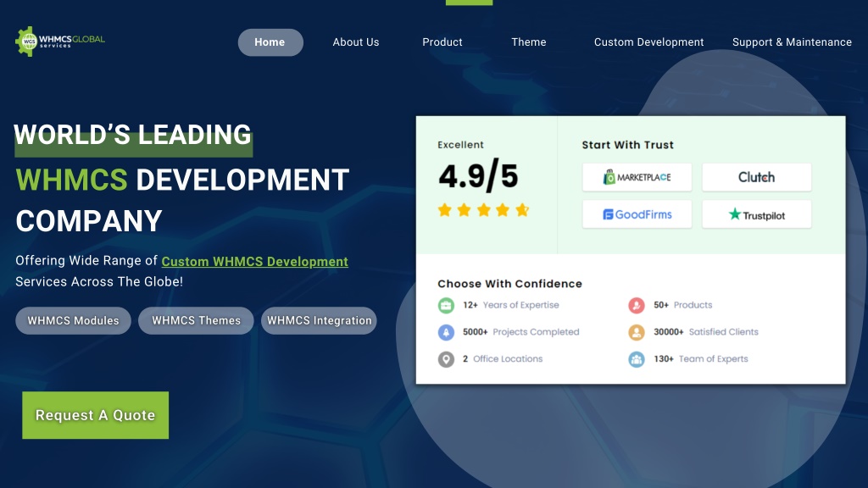Click the "2 Office Locations" text

click(503, 359)
